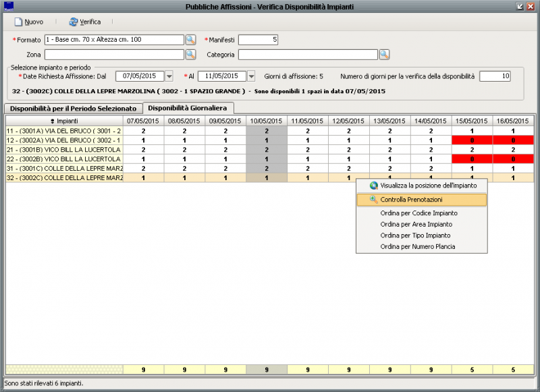Choose Ordina per Area Impianto
Image resolution: width=540 pixels, height=392 pixels.
416,224
